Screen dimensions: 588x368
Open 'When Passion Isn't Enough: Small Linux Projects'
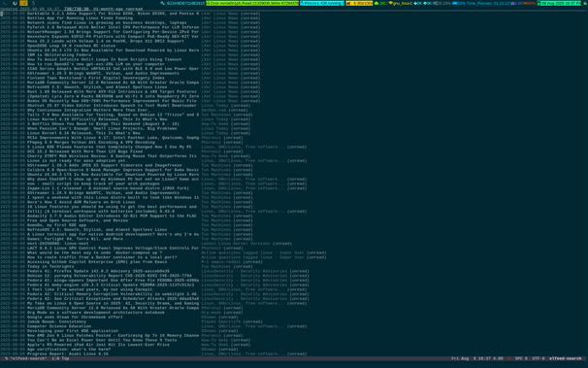(x=102, y=128)
